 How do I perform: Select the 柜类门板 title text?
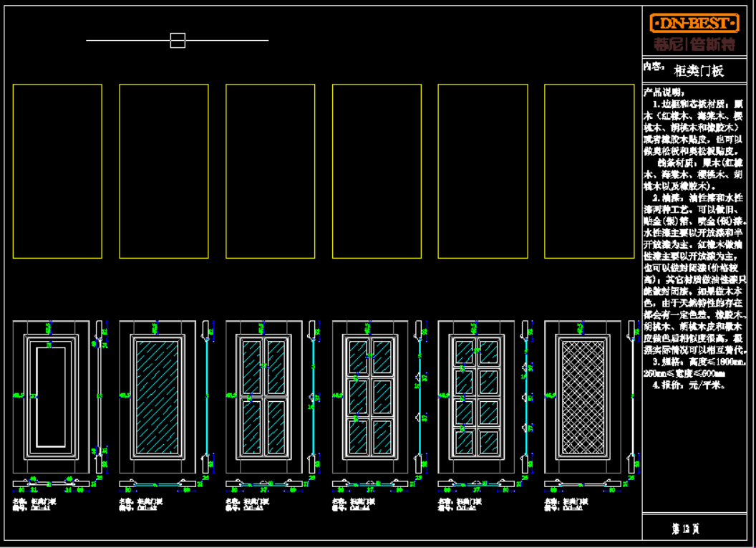[x=699, y=71]
